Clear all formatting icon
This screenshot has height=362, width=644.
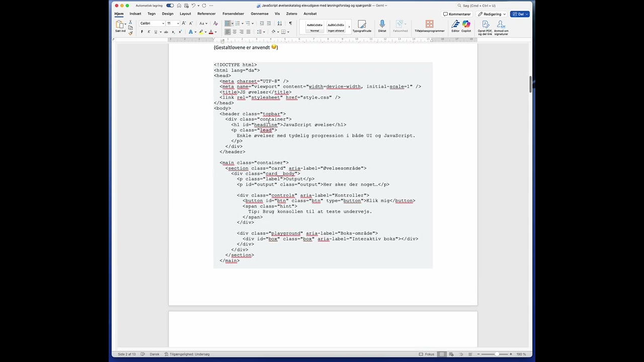[216, 23]
